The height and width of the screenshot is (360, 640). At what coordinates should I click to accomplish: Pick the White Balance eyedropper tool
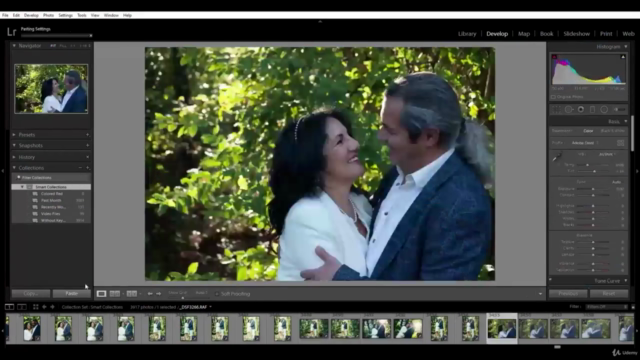click(557, 157)
